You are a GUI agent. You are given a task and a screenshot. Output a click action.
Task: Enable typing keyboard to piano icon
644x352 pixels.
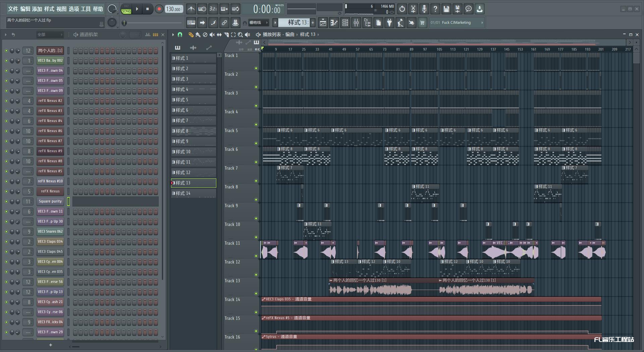pyautogui.click(x=191, y=23)
